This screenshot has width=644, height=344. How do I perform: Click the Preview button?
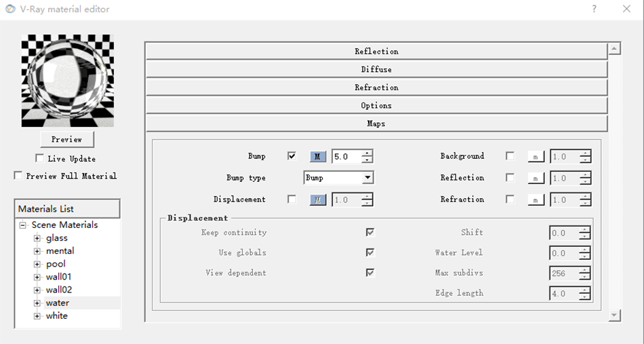pyautogui.click(x=66, y=139)
